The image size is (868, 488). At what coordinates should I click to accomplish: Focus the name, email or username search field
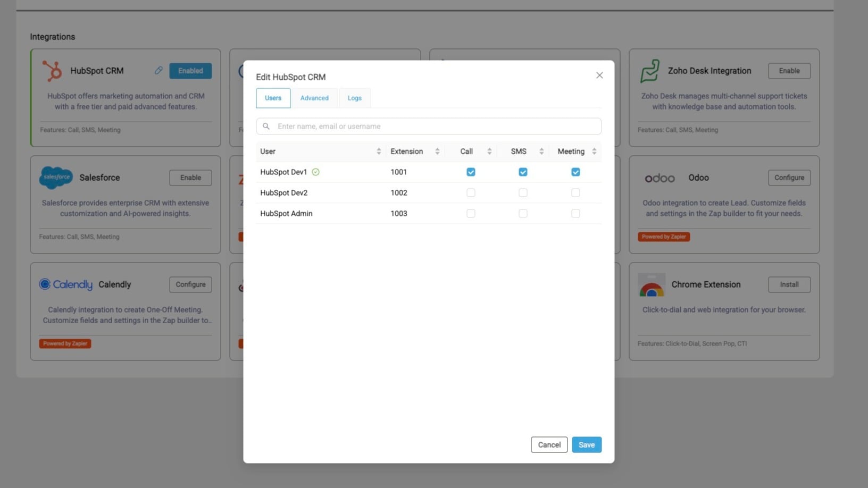(429, 127)
